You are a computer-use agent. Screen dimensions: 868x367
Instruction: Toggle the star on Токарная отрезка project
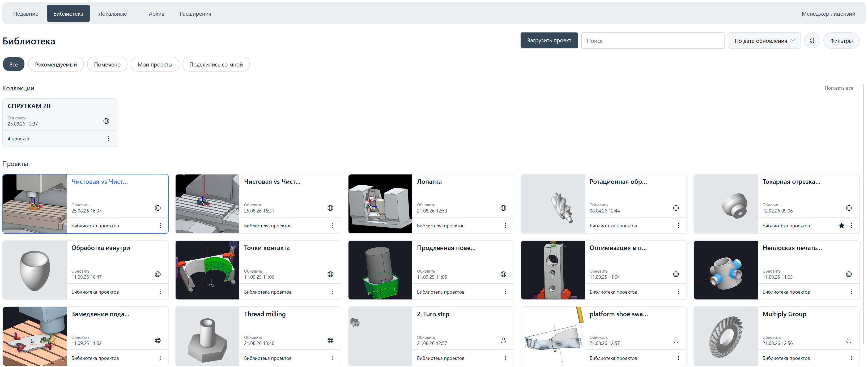pyautogui.click(x=841, y=226)
